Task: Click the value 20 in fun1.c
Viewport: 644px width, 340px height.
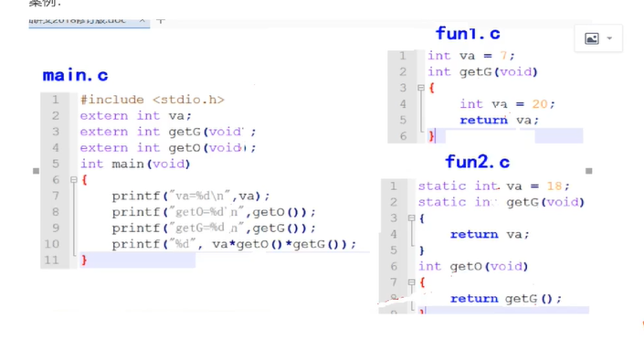Action: (x=540, y=103)
